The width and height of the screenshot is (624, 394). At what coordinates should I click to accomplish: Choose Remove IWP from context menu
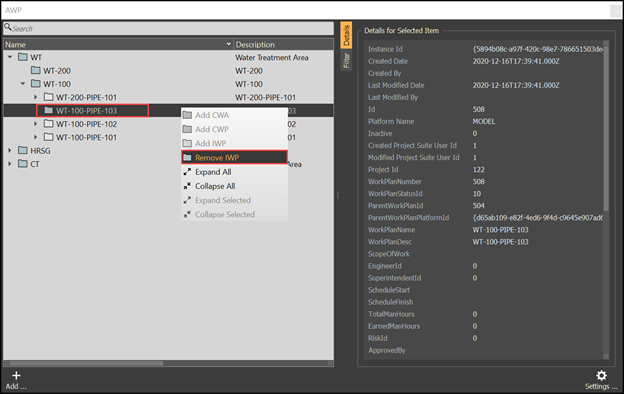(234, 158)
